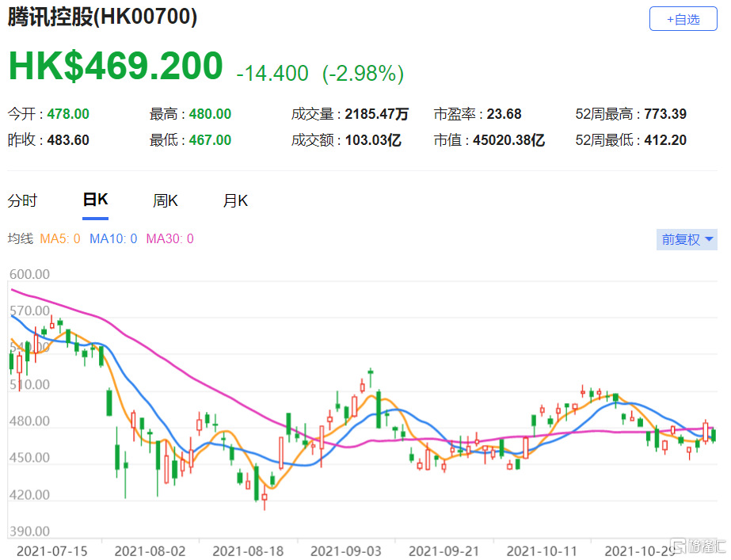Select the 日K chart tab
Screen dimensions: 731x560
(x=95, y=200)
